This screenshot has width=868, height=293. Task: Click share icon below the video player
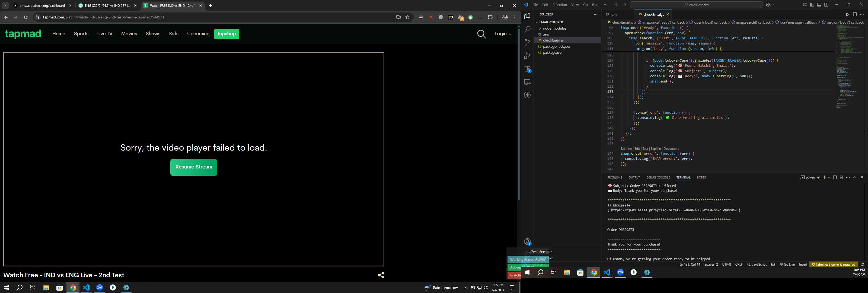pos(381,275)
